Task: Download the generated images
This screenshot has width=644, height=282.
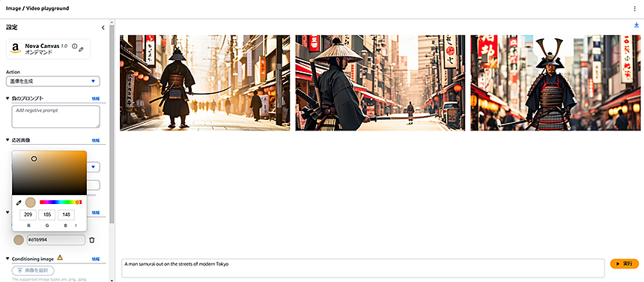Action: click(637, 25)
